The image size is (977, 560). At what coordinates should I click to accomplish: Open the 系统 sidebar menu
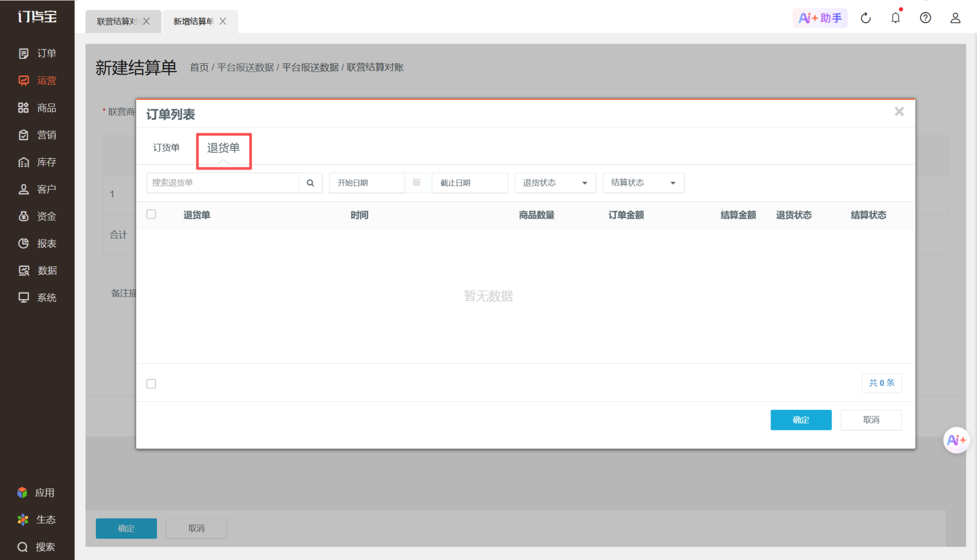[x=37, y=298]
